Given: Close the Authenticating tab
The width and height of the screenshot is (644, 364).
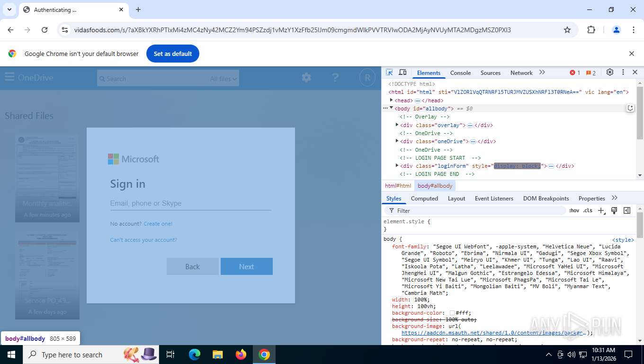Looking at the screenshot, I should [121, 9].
